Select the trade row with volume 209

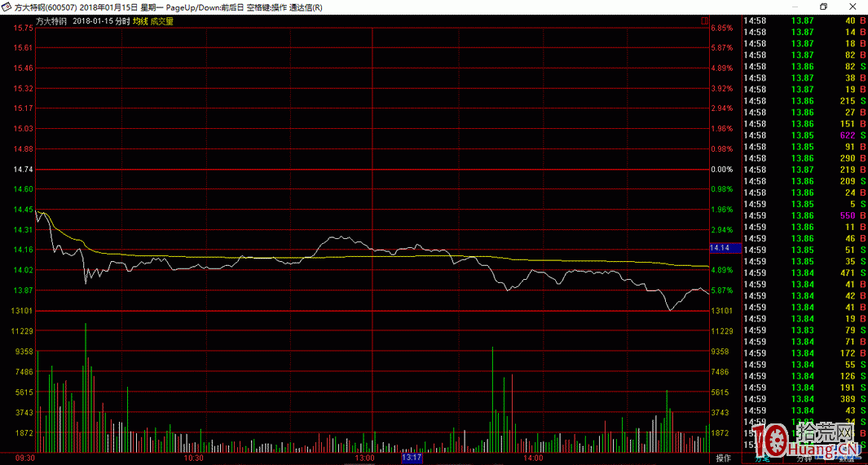pos(805,180)
